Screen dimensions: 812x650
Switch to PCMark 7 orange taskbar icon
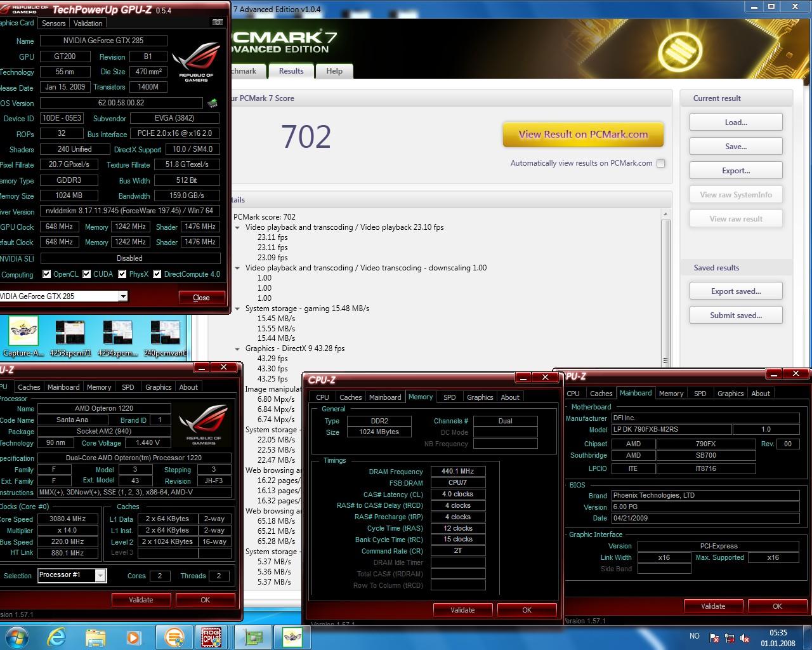coord(174,637)
